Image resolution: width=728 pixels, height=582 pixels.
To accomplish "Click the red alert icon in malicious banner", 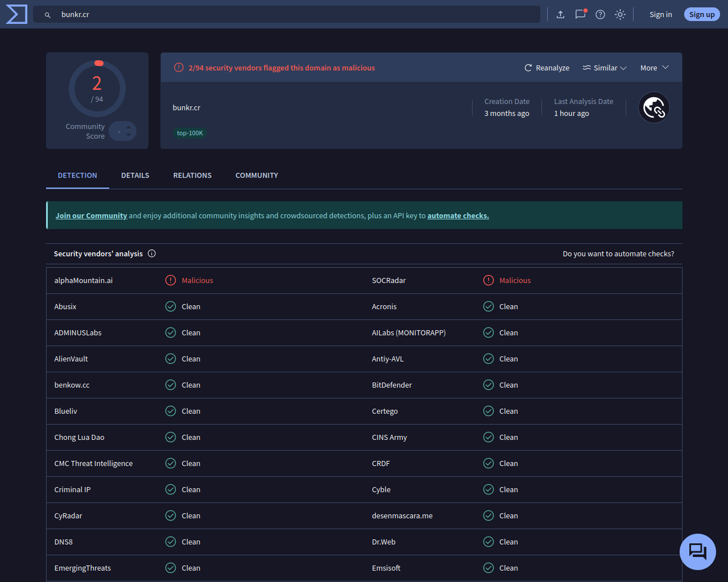I will pyautogui.click(x=179, y=68).
